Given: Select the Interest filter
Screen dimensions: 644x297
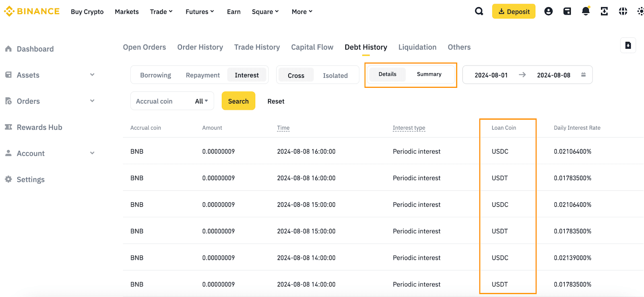Looking at the screenshot, I should [x=247, y=75].
